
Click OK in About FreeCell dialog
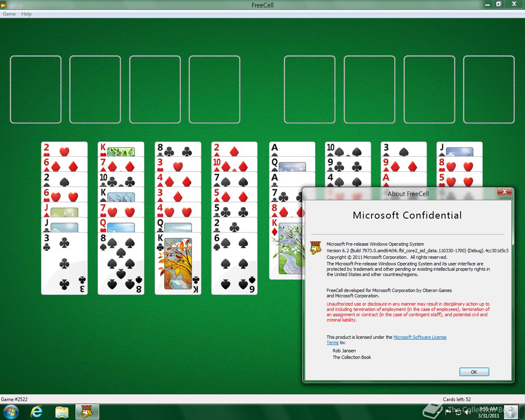click(x=474, y=372)
